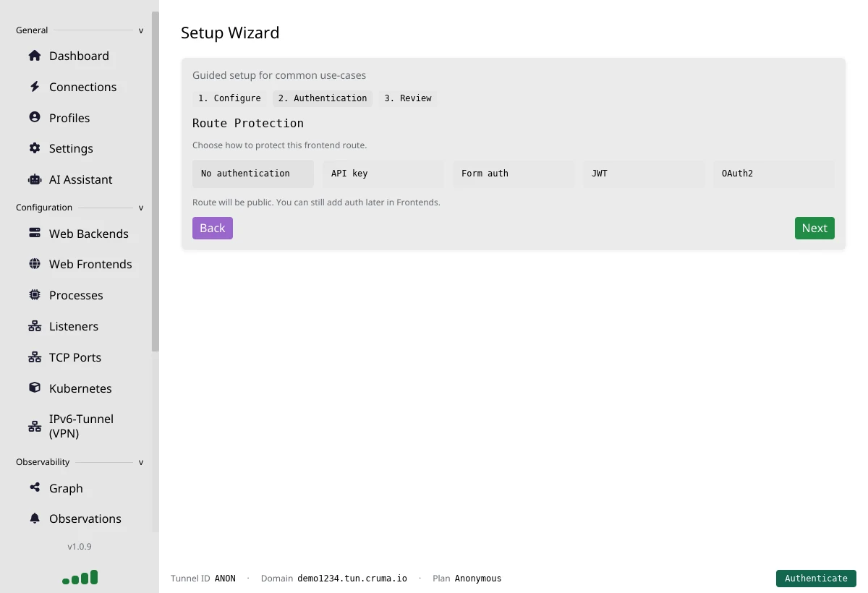Viewport: 868px width, 593px height.
Task: Click the TCP Ports network icon
Action: click(35, 357)
